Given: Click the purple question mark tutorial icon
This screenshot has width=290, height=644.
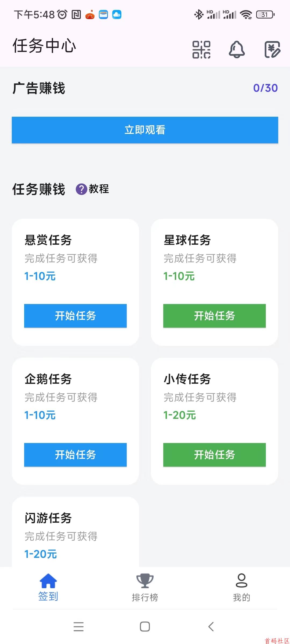Looking at the screenshot, I should (x=81, y=189).
